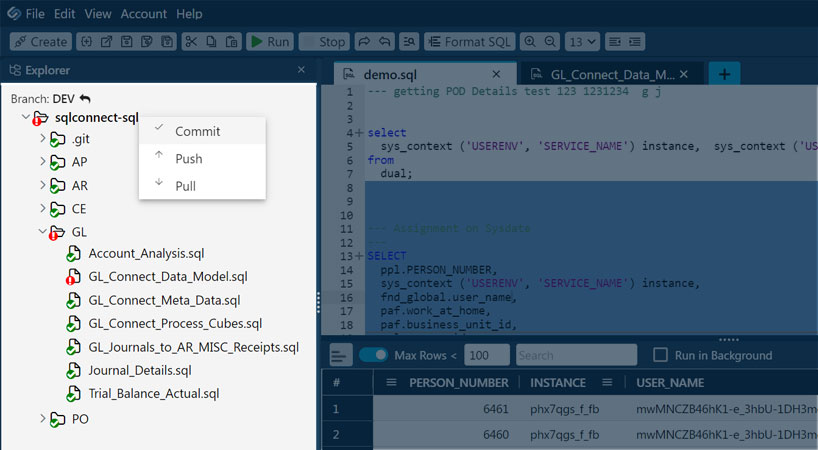Image resolution: width=818 pixels, height=450 pixels.
Task: Open the PERSON_NUMBER column menu icon
Action: click(389, 382)
